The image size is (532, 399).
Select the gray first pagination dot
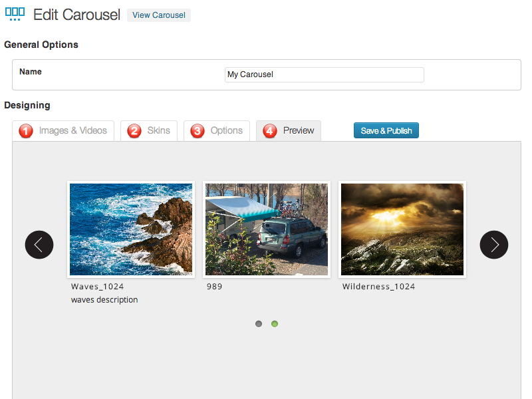[259, 324]
